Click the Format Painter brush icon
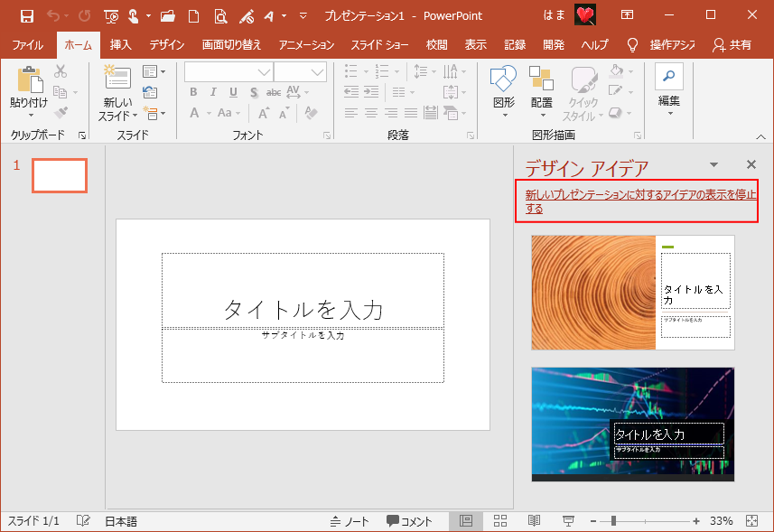The image size is (774, 532). coord(61,113)
